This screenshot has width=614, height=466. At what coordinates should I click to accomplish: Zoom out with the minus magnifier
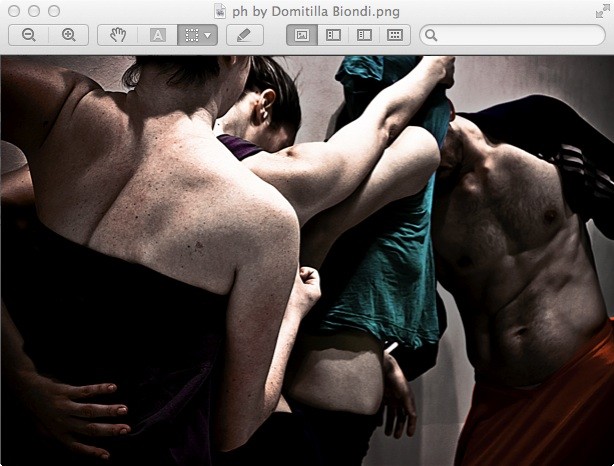point(29,35)
